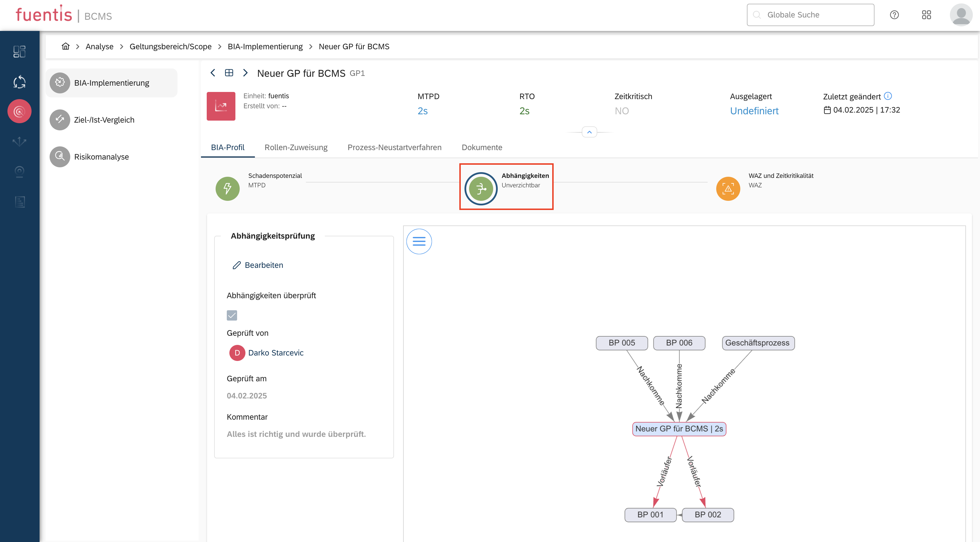This screenshot has height=542, width=980.
Task: Select the WAZ und Zeitkritikalität orange icon
Action: point(728,188)
